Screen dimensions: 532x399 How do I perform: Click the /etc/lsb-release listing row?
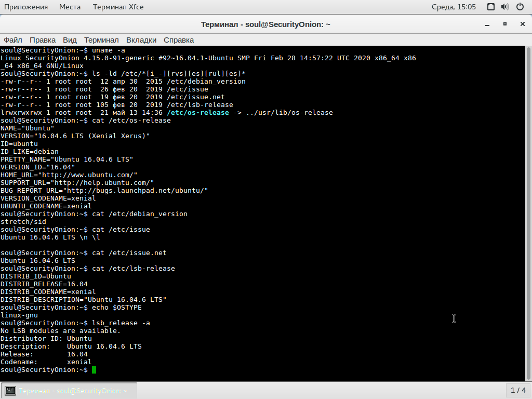117,105
